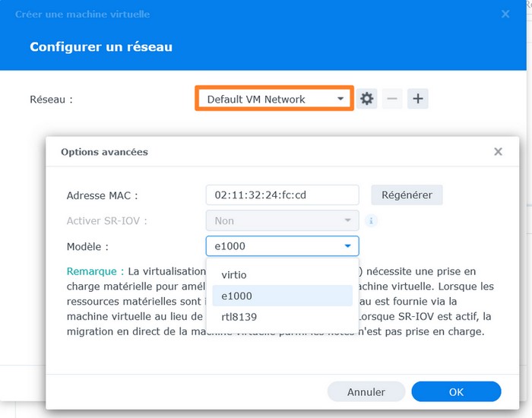Click the Modèle combo box showing e1000
The height and width of the screenshot is (418, 532).
coord(282,246)
